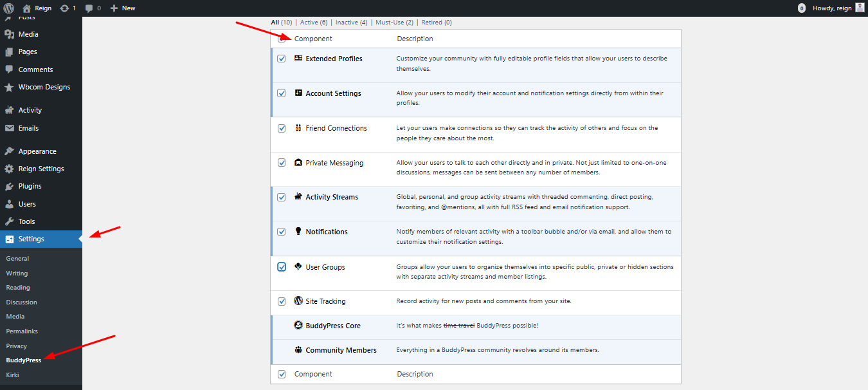Click the WordPress logo in admin bar
This screenshot has height=390, width=868.
coord(9,8)
